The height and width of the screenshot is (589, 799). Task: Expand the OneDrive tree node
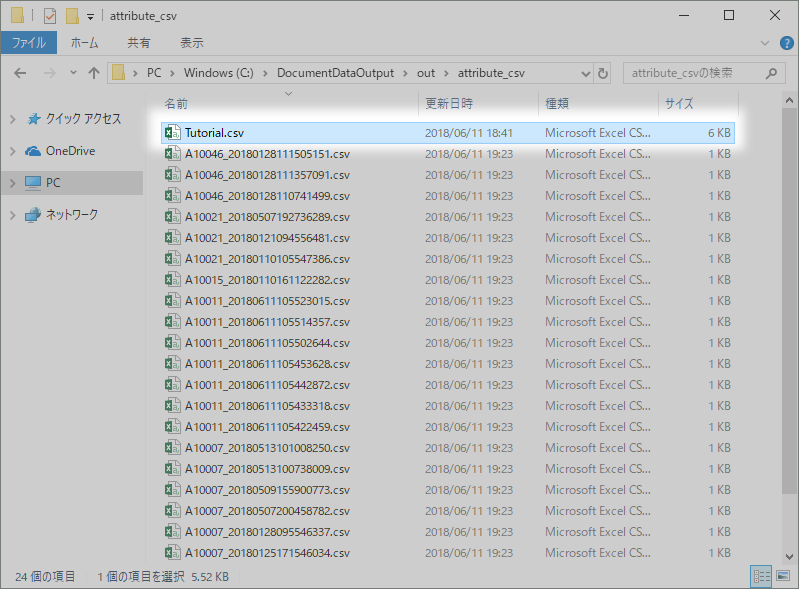point(12,151)
